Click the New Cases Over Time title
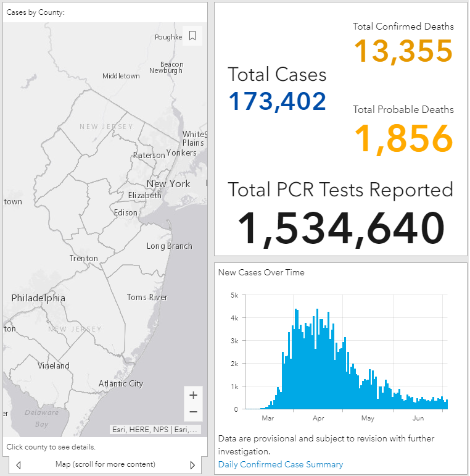This screenshot has width=470, height=476. point(261,272)
